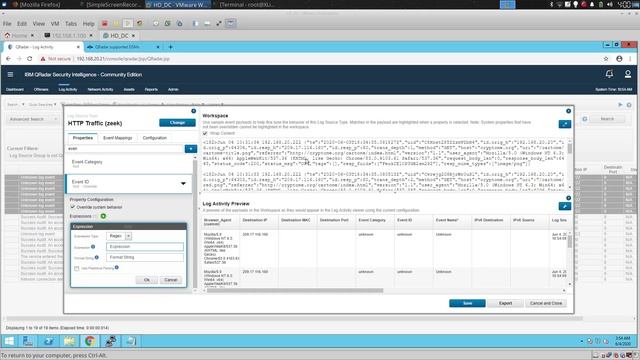
Task: Click into the Expression input field
Action: point(145,247)
